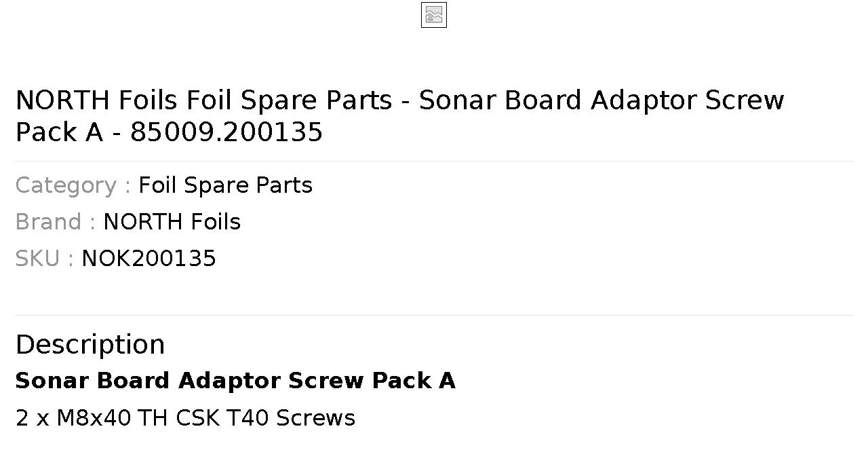Click the word NORTH in the title heading

point(62,100)
